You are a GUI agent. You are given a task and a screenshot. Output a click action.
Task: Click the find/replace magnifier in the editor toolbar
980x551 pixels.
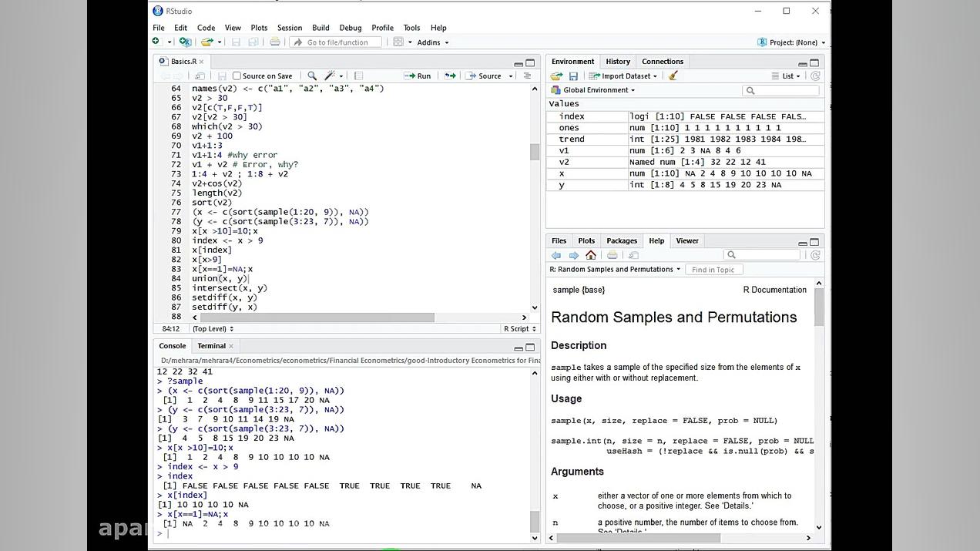tap(312, 76)
